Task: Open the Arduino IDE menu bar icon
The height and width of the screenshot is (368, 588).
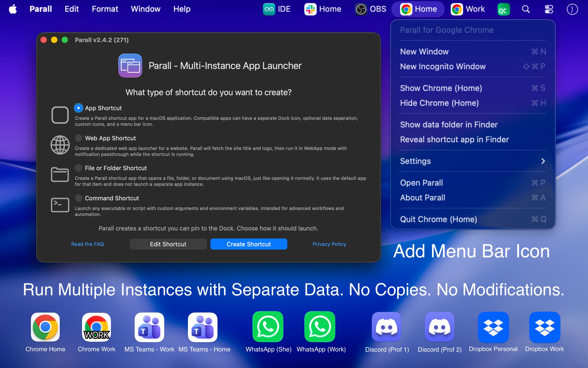Action: point(277,9)
